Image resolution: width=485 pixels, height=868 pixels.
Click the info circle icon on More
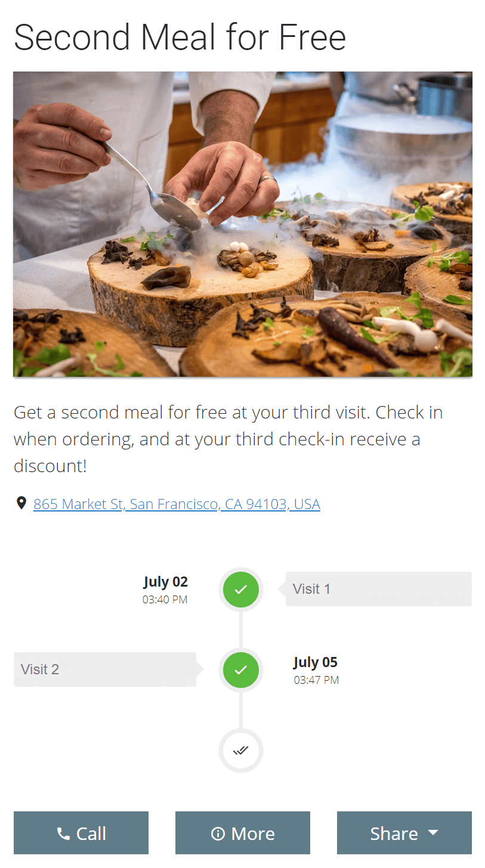coord(218,833)
